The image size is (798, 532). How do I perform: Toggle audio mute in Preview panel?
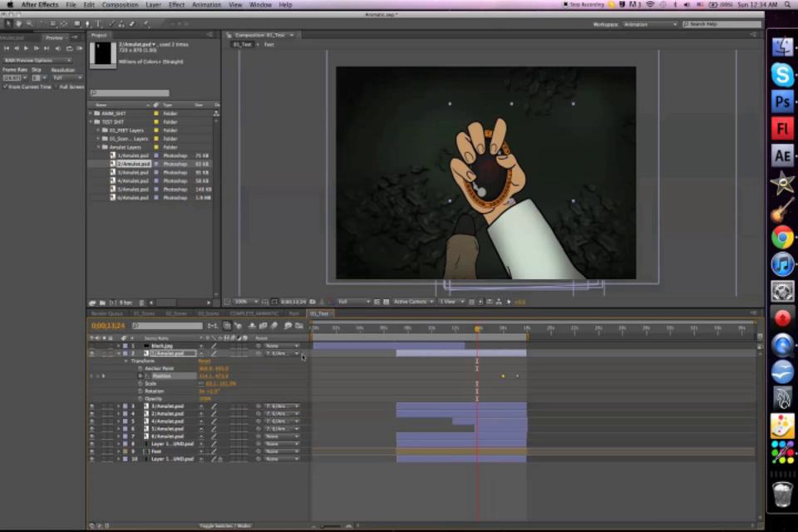[58, 49]
